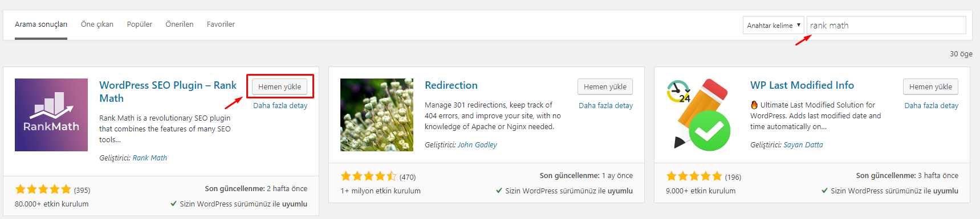980x219 pixels.
Task: Click the RankMath plugin logo thumbnail
Action: 51,115
